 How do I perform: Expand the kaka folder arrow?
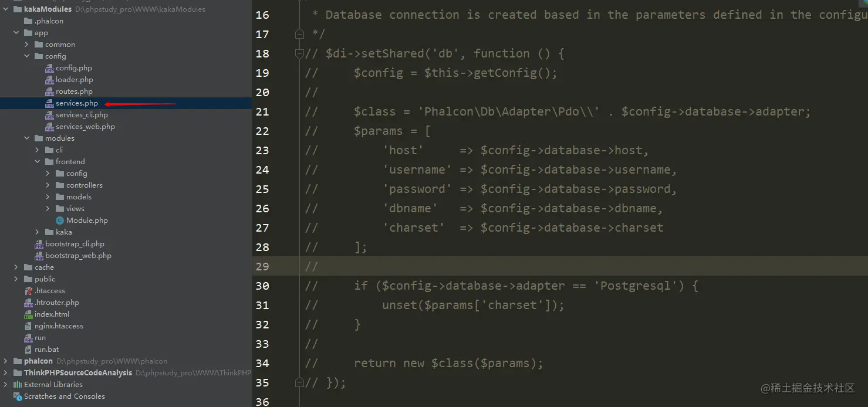38,232
